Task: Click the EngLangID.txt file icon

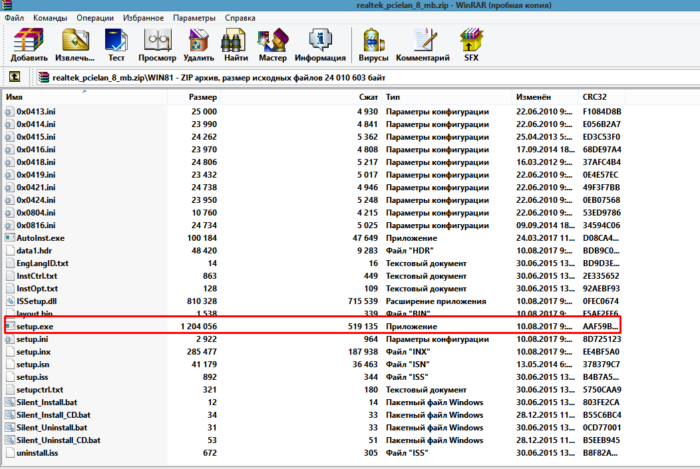Action: pos(9,263)
